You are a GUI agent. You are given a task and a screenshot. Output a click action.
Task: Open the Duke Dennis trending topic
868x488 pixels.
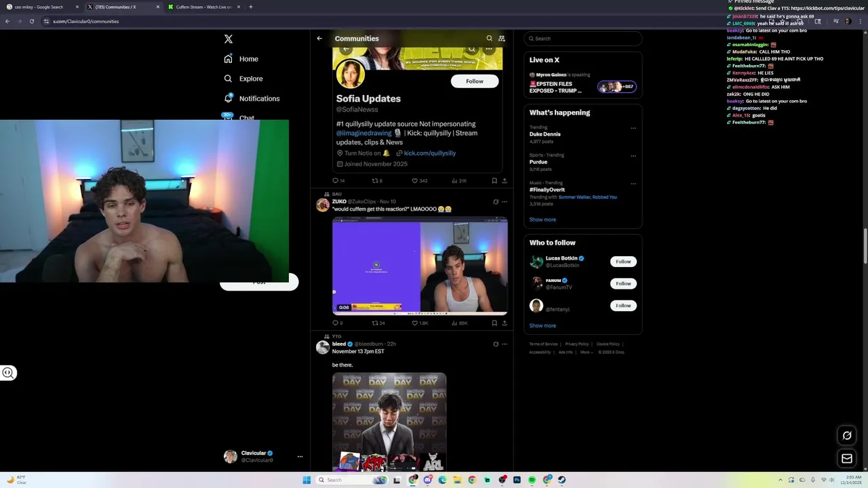pyautogui.click(x=545, y=134)
